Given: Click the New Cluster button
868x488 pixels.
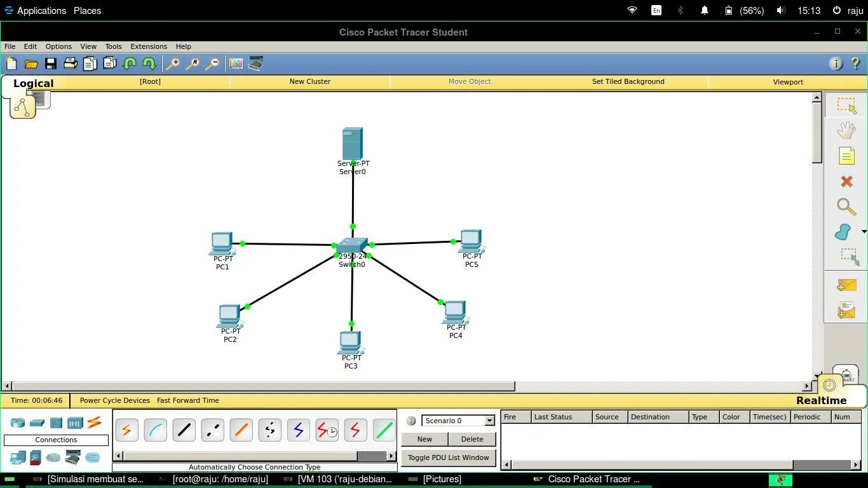Looking at the screenshot, I should (310, 81).
